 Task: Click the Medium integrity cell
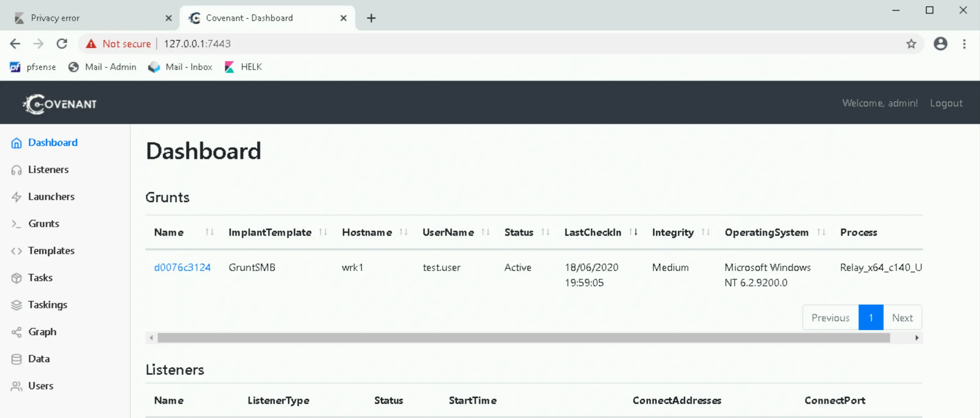click(670, 267)
